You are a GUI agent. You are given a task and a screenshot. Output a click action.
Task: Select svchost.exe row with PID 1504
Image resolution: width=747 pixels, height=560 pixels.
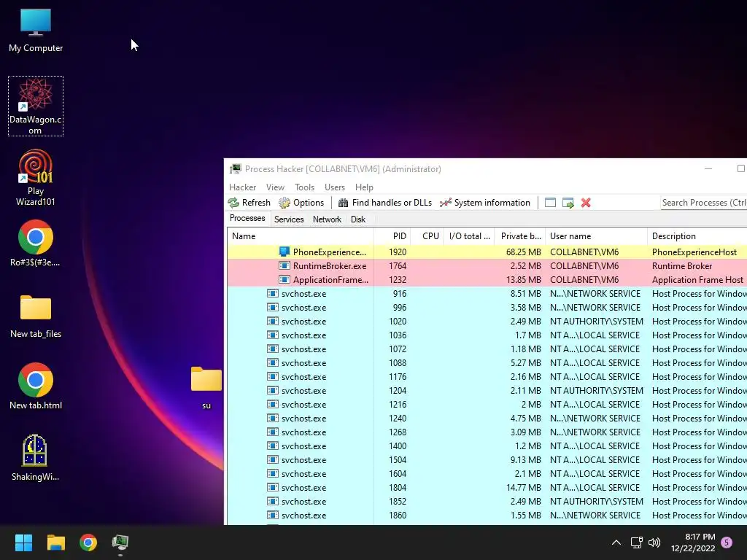click(x=487, y=459)
